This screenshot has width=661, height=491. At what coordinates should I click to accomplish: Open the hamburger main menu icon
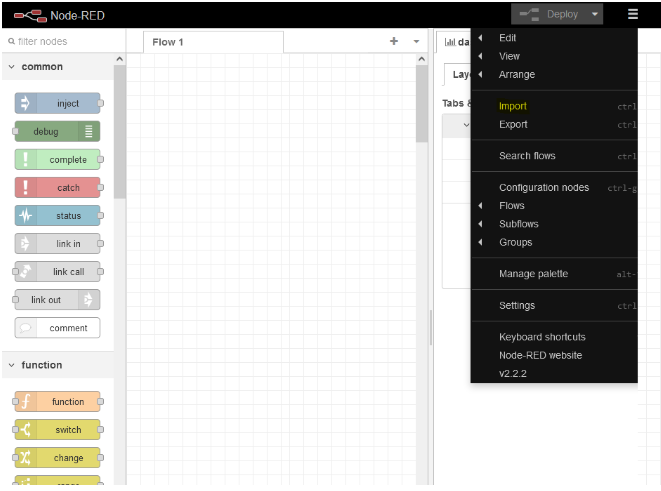pos(633,14)
